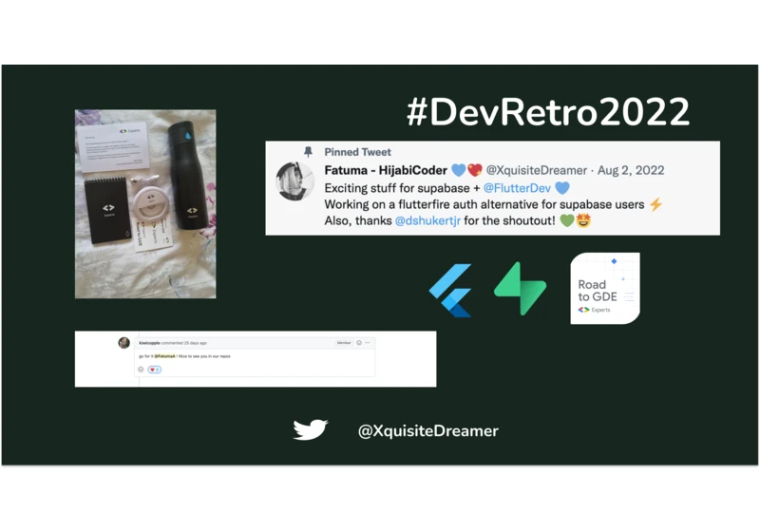
Task: Click the 'Pinned Tweet' label
Action: (x=358, y=152)
